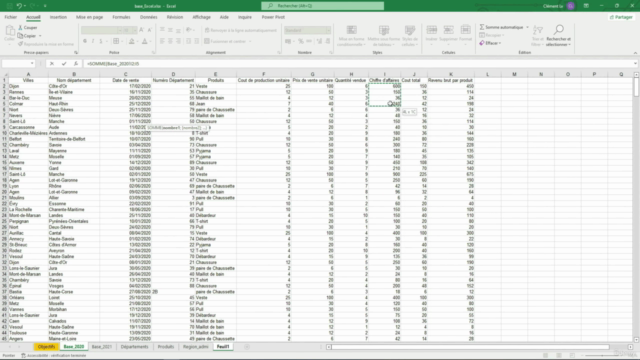Click the Coller (paste) clipboard icon

[9, 31]
